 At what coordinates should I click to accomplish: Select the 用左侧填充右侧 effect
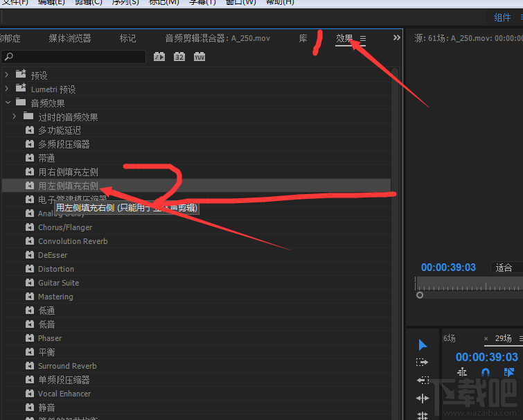click(68, 186)
